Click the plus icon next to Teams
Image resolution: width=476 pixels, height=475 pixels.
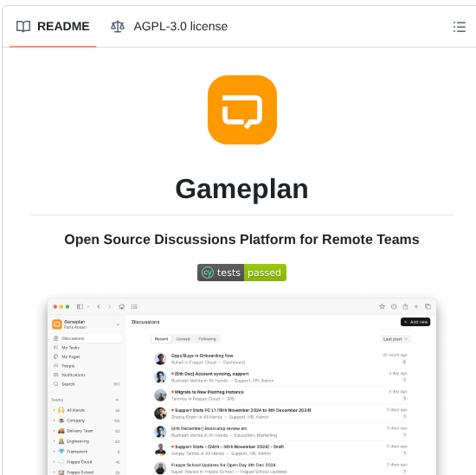pyautogui.click(x=117, y=400)
